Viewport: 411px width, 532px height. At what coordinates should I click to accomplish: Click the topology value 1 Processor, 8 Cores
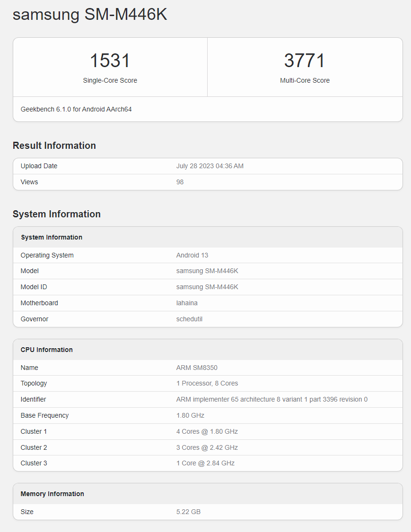click(207, 383)
